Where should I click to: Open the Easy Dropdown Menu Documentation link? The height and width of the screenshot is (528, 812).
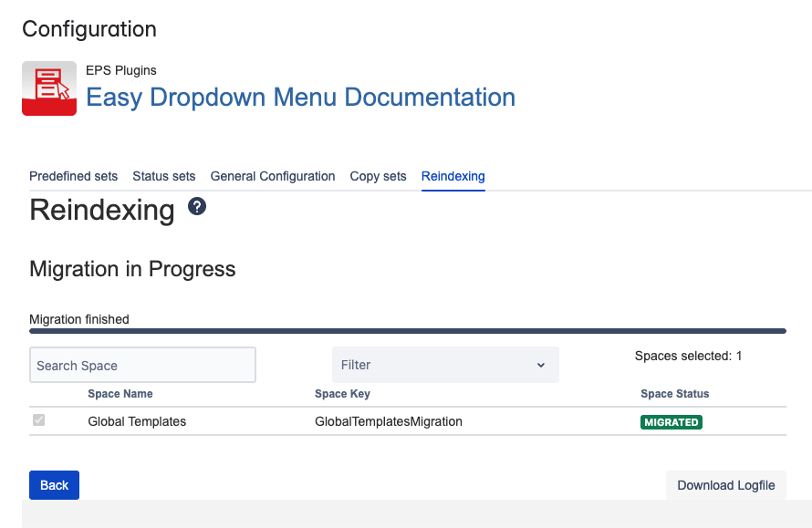tap(300, 98)
